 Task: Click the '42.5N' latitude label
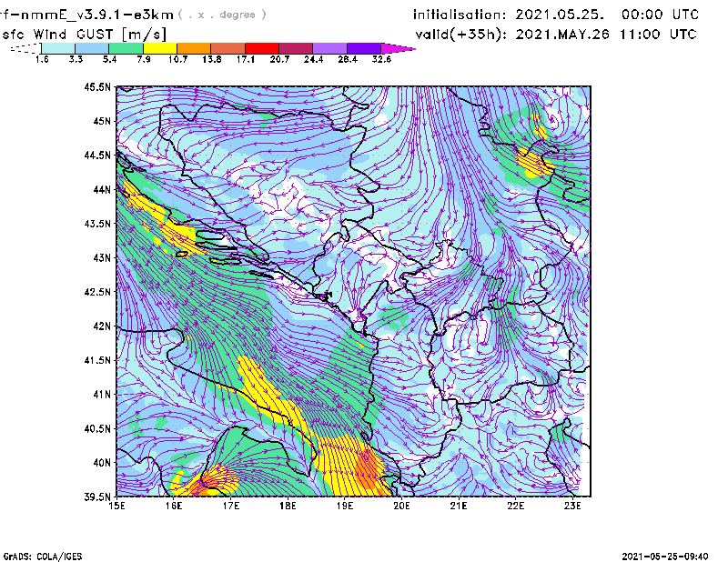[97, 292]
